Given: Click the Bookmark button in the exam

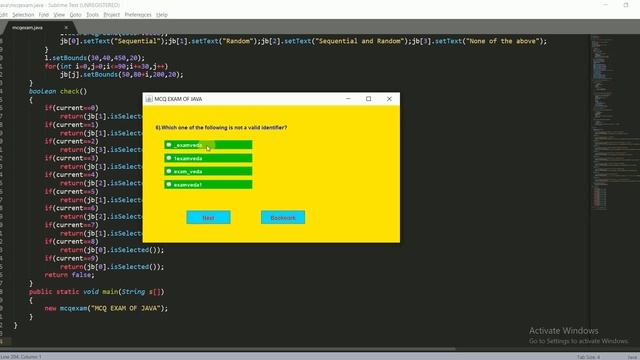Looking at the screenshot, I should [283, 218].
